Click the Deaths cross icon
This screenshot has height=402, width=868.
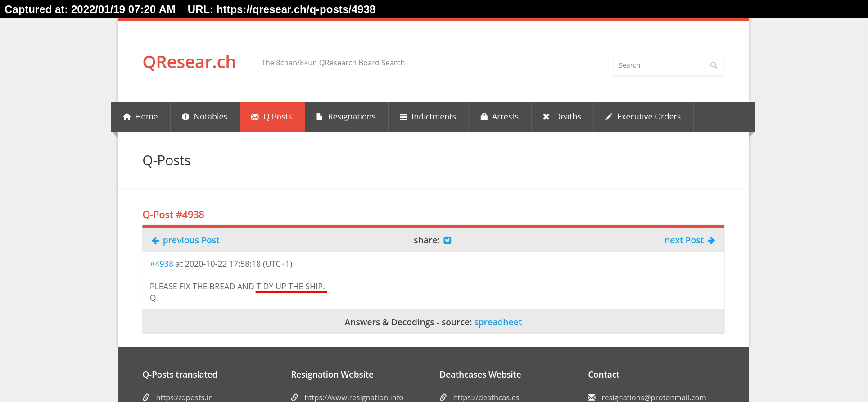coord(546,117)
